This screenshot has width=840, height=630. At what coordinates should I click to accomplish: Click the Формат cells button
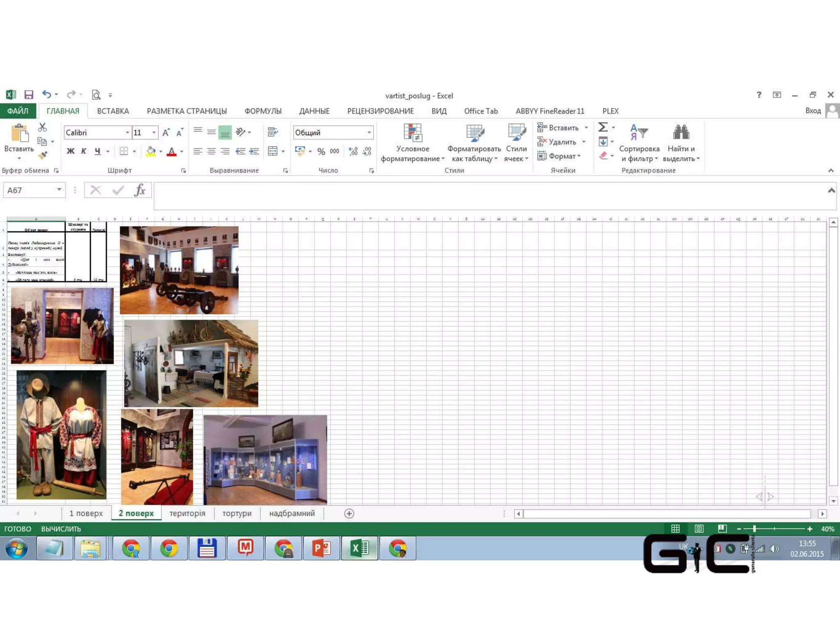(562, 156)
